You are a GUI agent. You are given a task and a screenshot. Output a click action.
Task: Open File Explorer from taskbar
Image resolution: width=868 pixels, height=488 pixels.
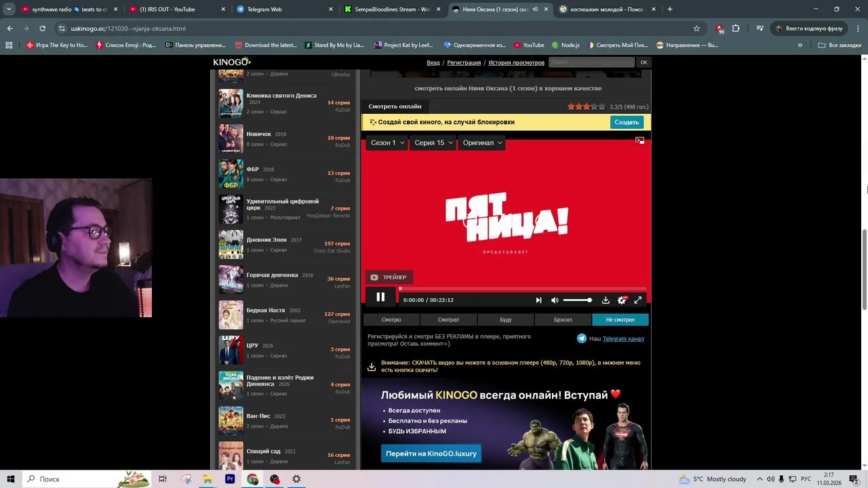tap(208, 479)
